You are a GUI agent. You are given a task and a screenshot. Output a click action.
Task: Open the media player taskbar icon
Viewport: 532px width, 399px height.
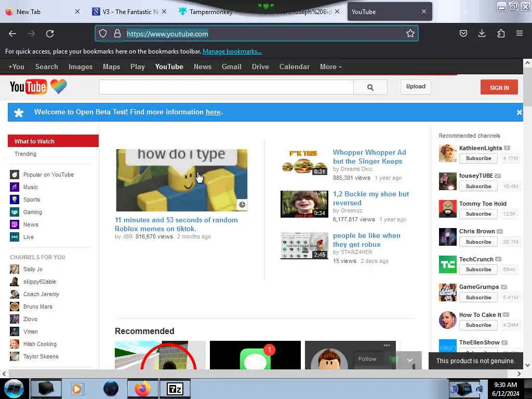click(77, 389)
